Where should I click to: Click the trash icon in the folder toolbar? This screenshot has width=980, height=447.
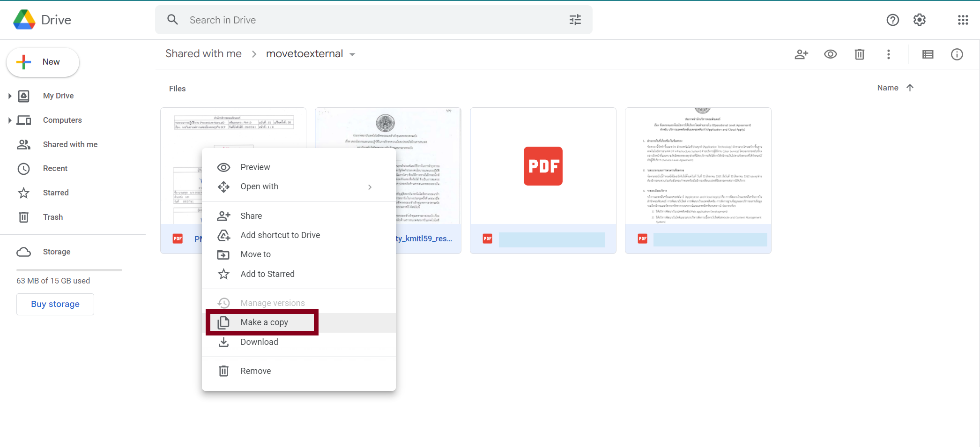859,54
